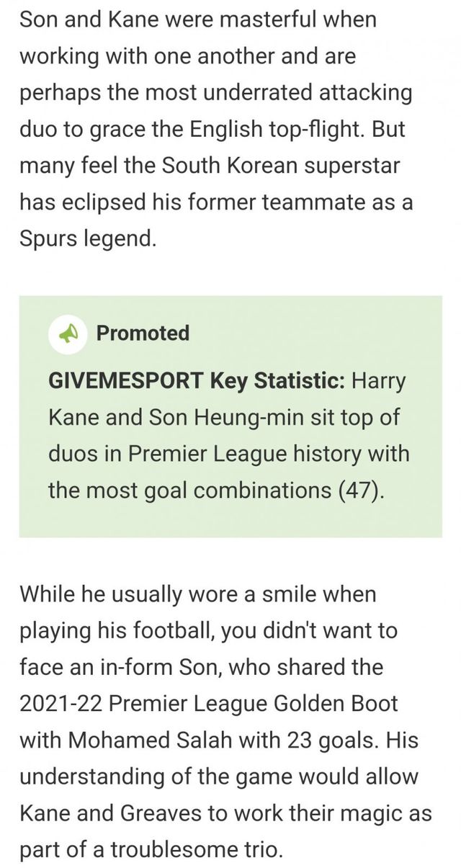
Task: Tap "2021-22 Premier League Golden Boot" text
Action: pos(209,704)
